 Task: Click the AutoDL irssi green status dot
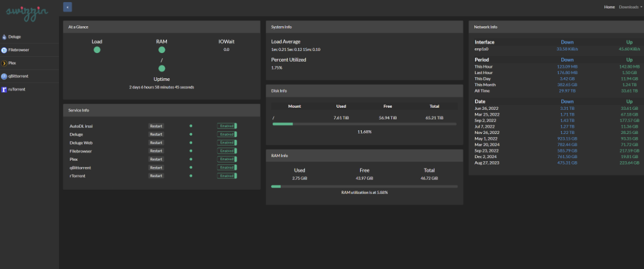[191, 126]
